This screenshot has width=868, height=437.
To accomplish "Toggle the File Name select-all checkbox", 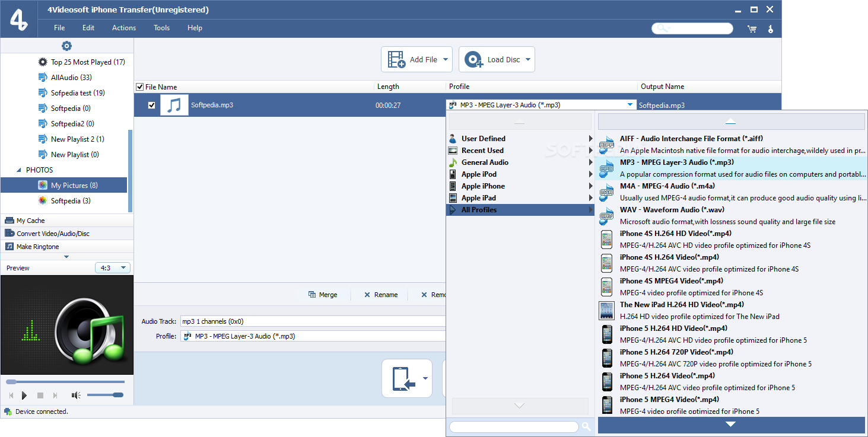I will [140, 87].
